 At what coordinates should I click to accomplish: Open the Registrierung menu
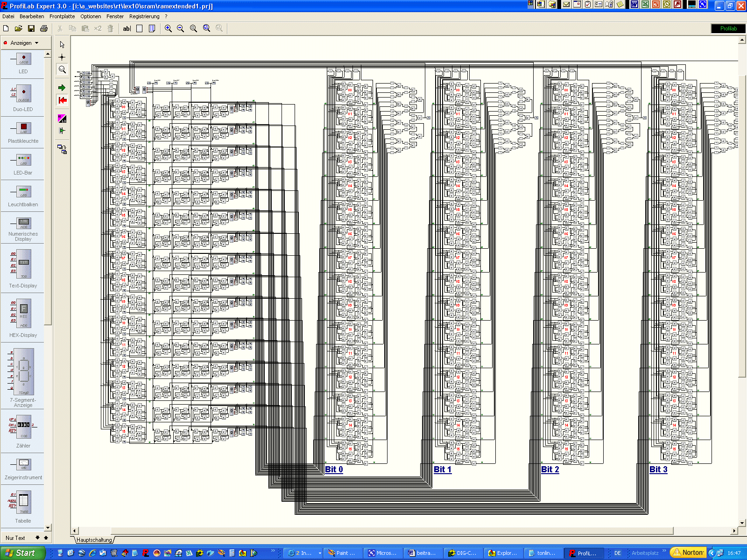(144, 16)
